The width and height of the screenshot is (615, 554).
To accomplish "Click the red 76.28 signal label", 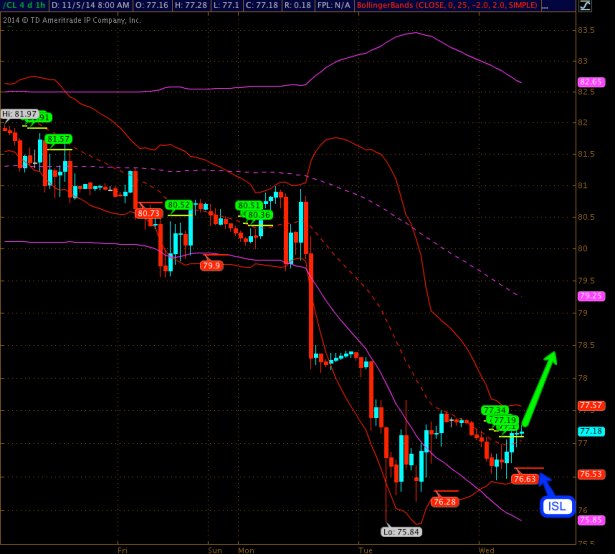I will (x=445, y=502).
